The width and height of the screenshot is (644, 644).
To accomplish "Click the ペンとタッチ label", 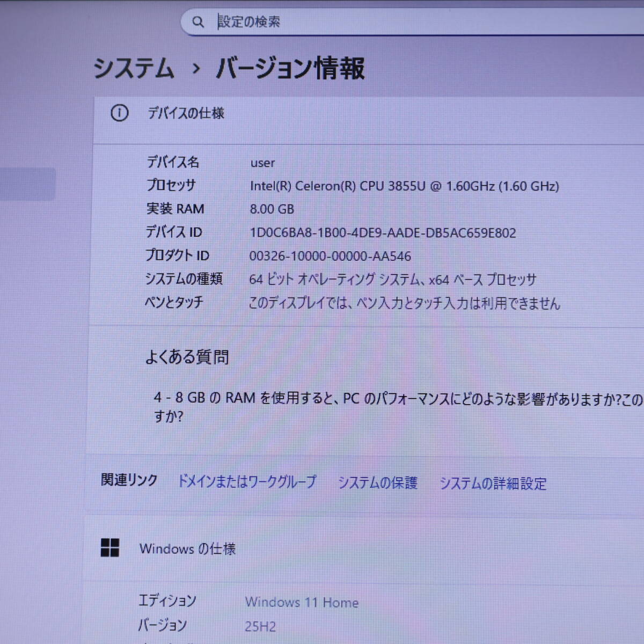I will 174,302.
